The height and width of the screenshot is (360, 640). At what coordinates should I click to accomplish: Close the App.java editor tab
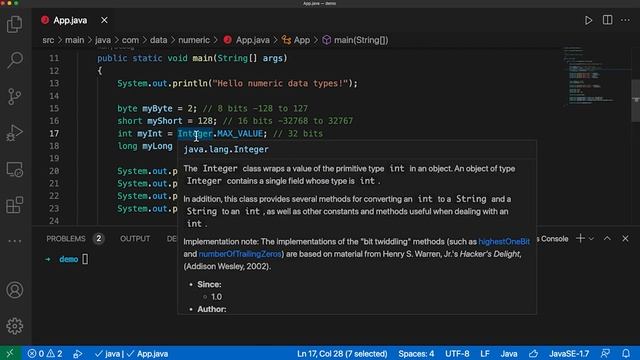[x=104, y=20]
